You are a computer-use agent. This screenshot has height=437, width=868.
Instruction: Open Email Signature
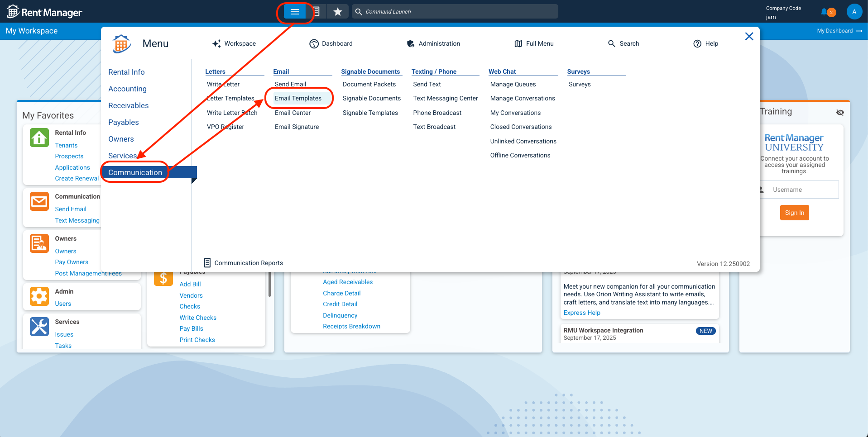[297, 127]
